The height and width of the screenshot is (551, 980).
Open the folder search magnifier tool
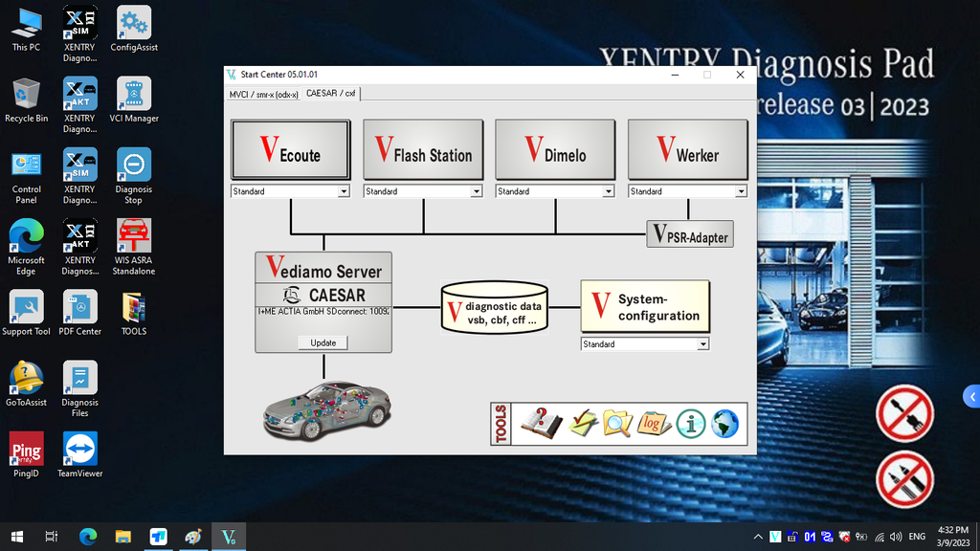[617, 423]
